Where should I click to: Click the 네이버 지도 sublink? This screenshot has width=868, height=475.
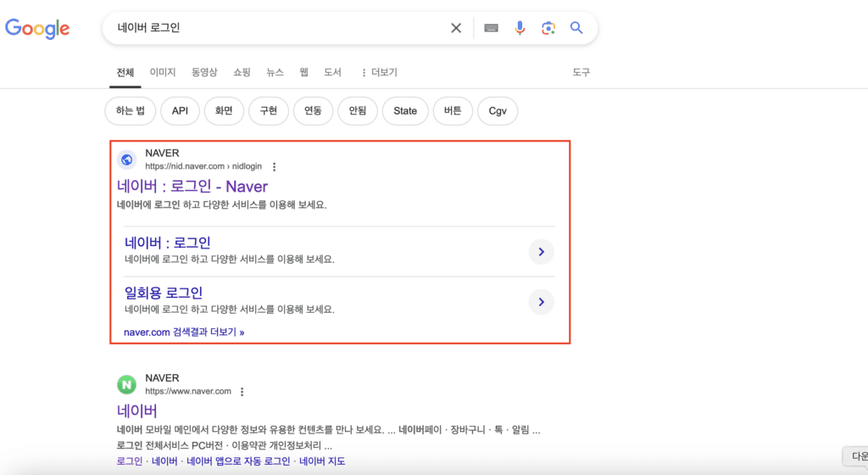(x=322, y=461)
